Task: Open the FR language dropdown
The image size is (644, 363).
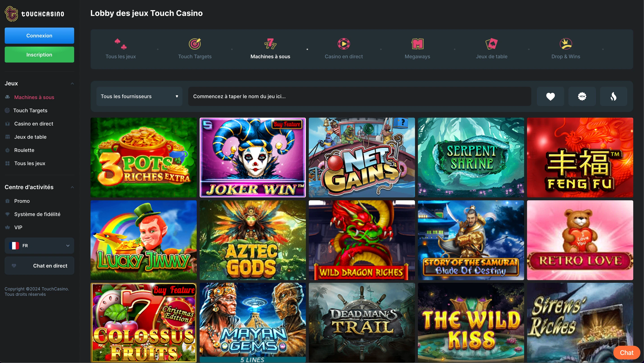Action: (39, 246)
